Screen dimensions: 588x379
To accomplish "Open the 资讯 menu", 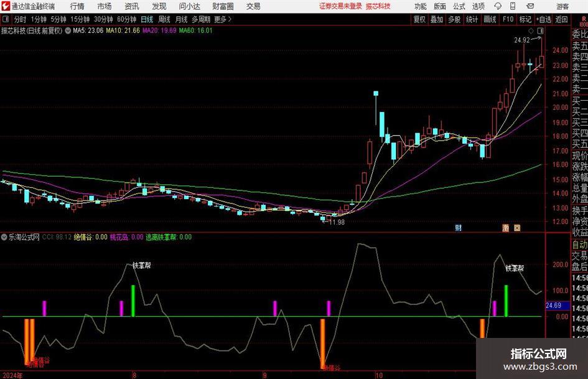I will coord(132,6).
